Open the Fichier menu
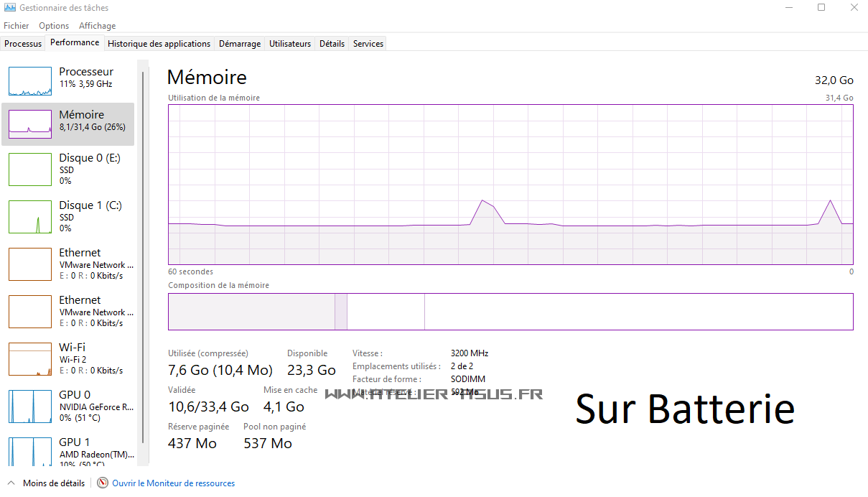The width and height of the screenshot is (868, 497). coord(17,26)
